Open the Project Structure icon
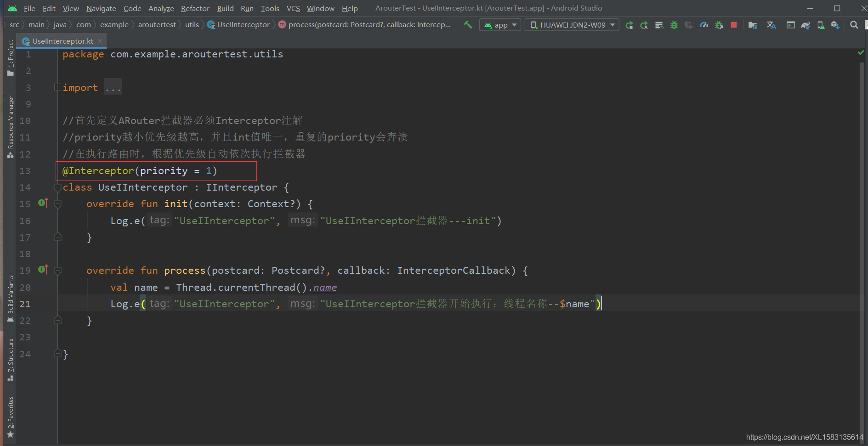868x446 pixels. click(x=753, y=25)
